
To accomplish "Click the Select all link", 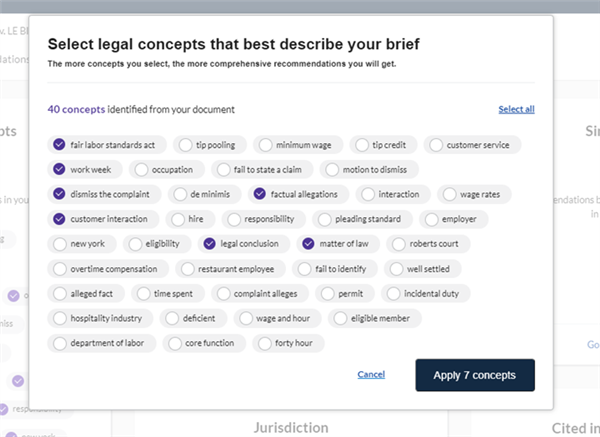I will click(x=516, y=109).
